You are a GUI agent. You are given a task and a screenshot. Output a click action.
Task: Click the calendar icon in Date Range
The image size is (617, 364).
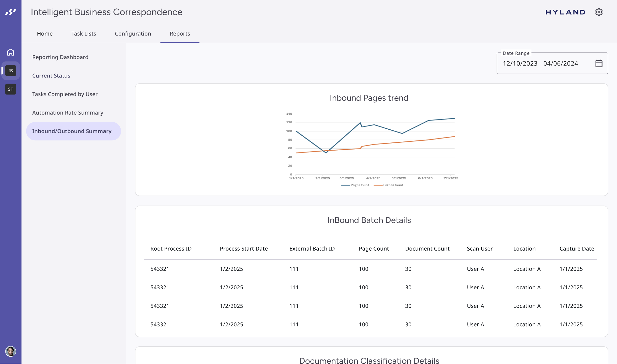(599, 63)
